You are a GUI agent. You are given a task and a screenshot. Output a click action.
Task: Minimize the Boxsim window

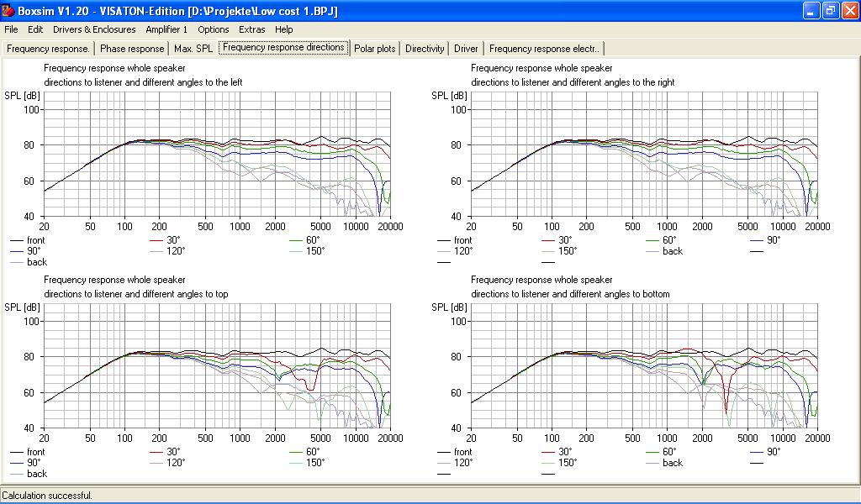click(x=811, y=10)
